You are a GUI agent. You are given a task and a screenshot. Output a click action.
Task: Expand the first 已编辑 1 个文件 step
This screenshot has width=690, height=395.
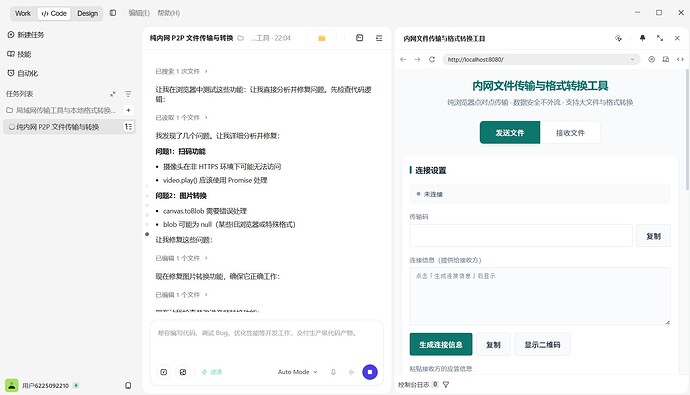pyautogui.click(x=181, y=258)
